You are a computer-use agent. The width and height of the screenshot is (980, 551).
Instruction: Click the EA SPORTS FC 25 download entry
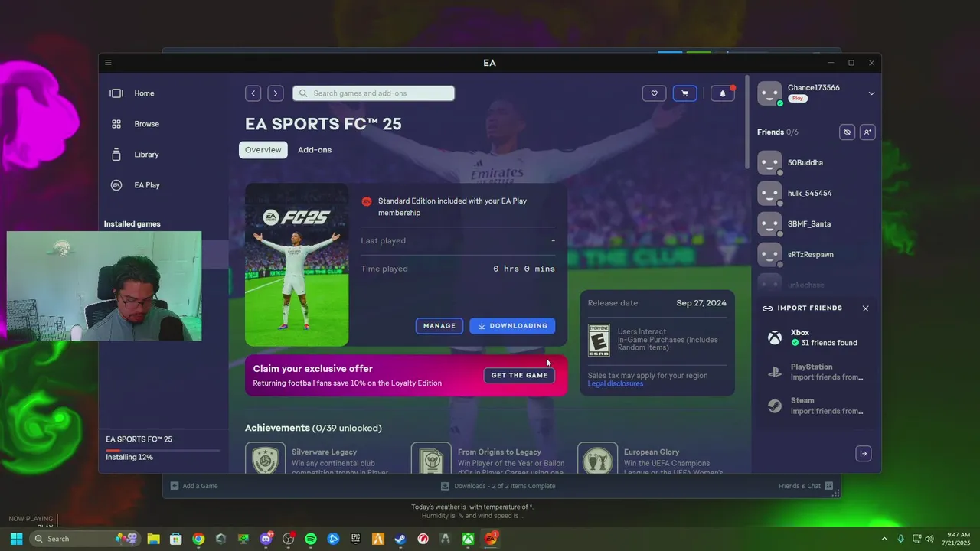(x=162, y=448)
